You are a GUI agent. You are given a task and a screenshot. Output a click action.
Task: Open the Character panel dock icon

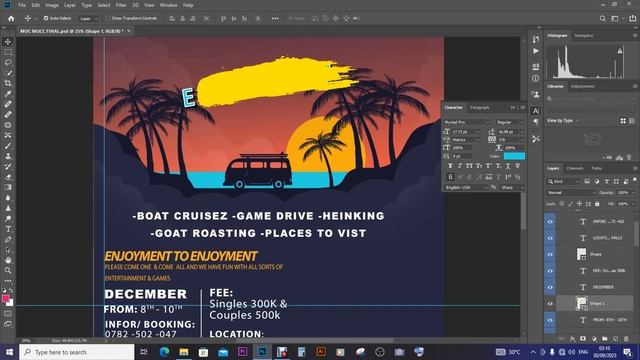point(536,111)
